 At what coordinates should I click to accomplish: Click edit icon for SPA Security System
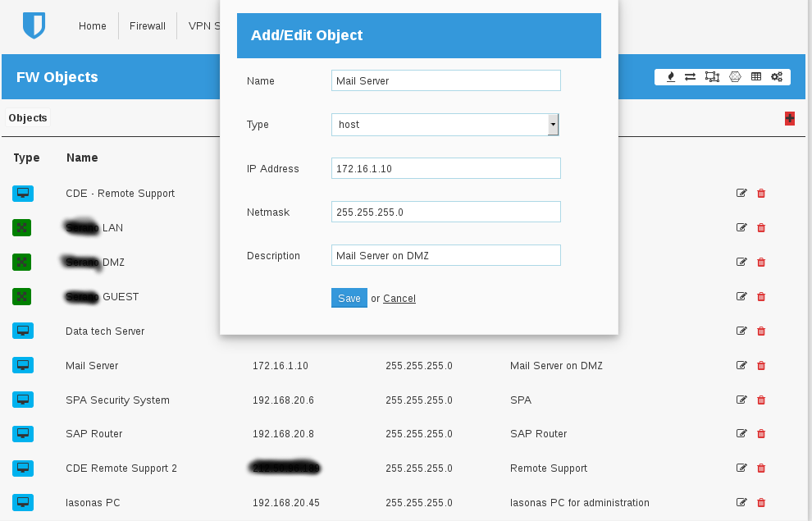tap(741, 400)
